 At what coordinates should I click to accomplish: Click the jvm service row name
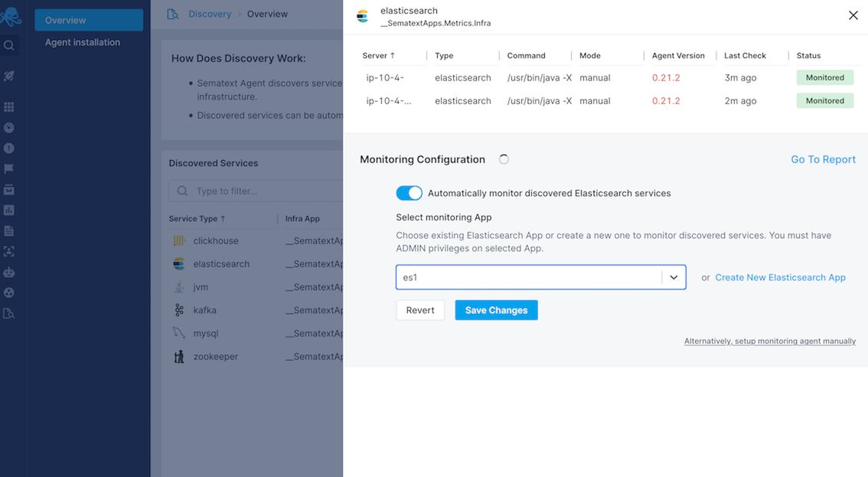pyautogui.click(x=201, y=287)
